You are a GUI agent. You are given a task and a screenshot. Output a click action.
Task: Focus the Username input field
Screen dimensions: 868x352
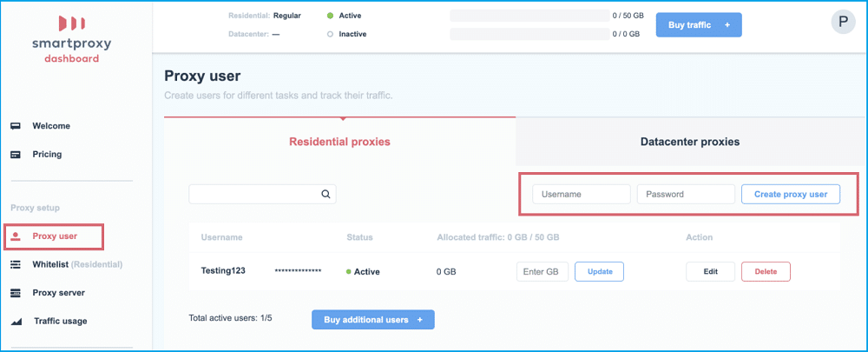click(582, 194)
